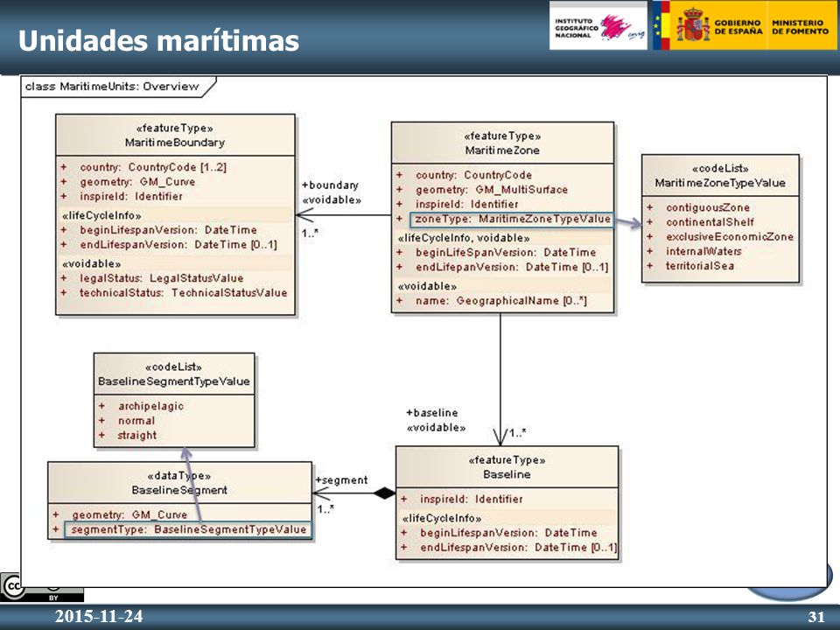Click technicalStatus: TechnicalStatusValue attribute
Viewport: 840px width, 630px height.
[183, 292]
